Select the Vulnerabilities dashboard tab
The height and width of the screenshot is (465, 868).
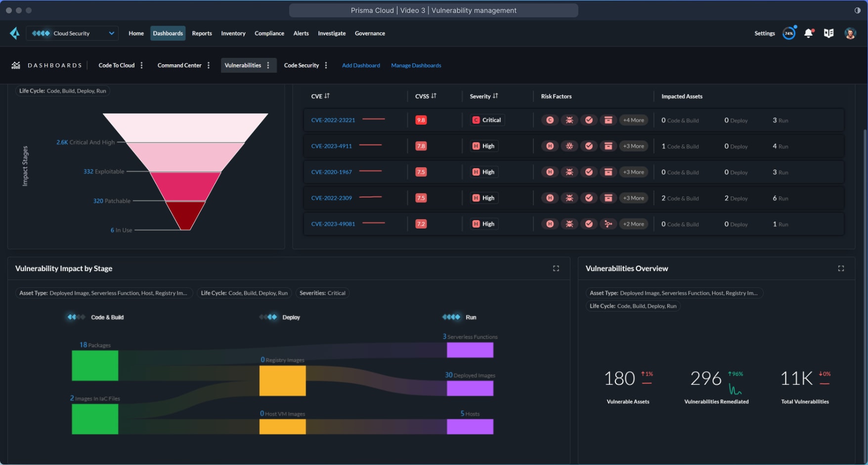(243, 65)
